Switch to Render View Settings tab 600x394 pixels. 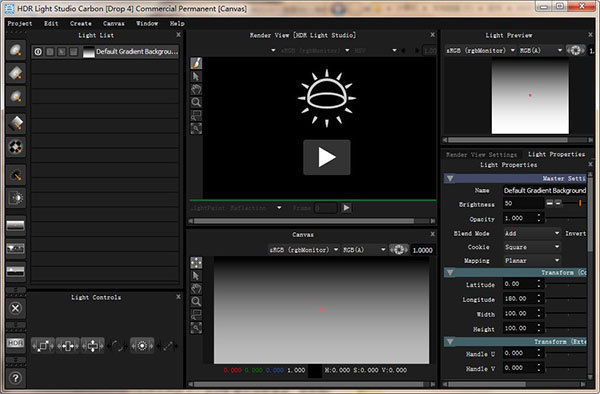(x=481, y=155)
